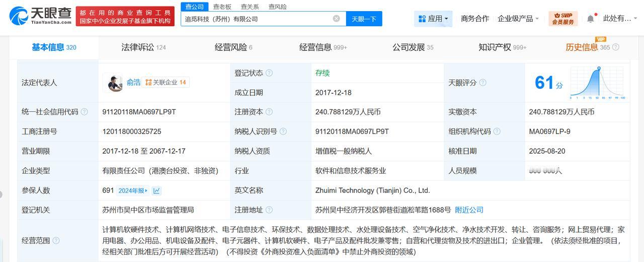Click the blurred 人员规模 value
The width and height of the screenshot is (644, 262).
click(x=546, y=171)
